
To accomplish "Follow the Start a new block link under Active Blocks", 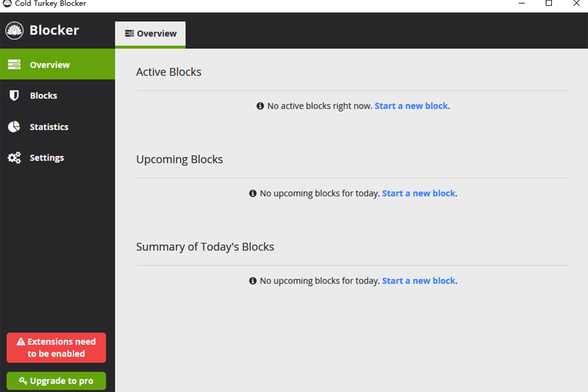I will [x=411, y=106].
